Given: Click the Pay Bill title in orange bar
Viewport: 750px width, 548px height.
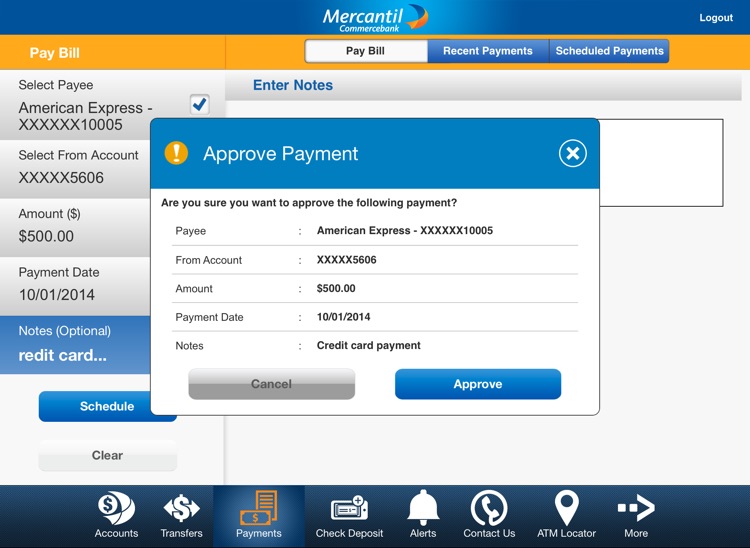Looking at the screenshot, I should (x=55, y=53).
